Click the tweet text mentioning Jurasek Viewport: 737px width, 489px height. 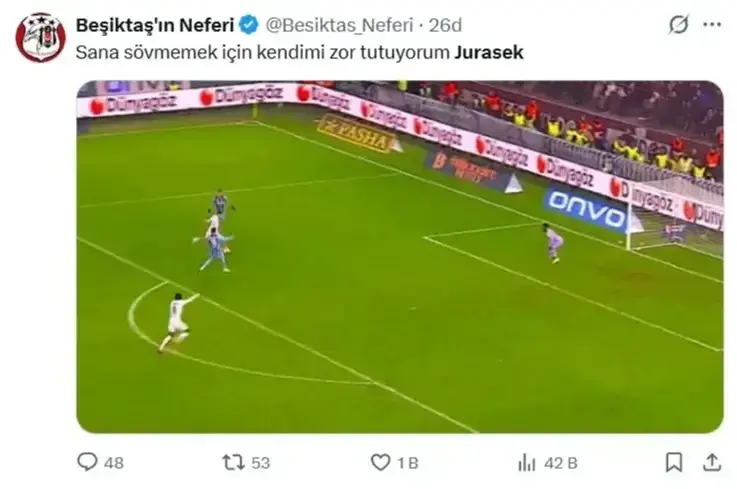(299, 52)
